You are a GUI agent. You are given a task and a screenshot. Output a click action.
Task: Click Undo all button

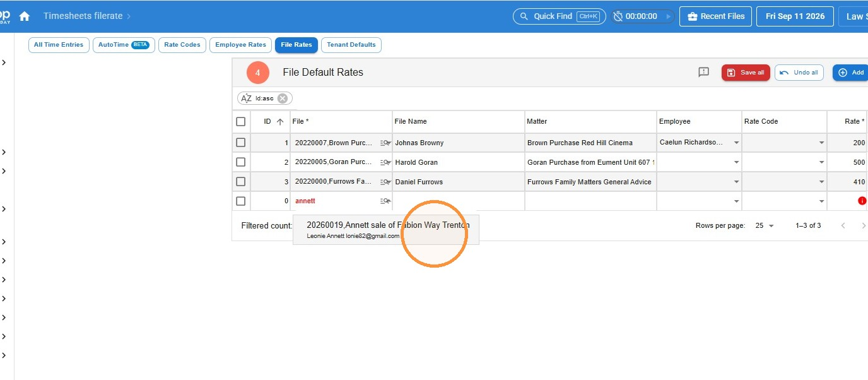coord(799,73)
